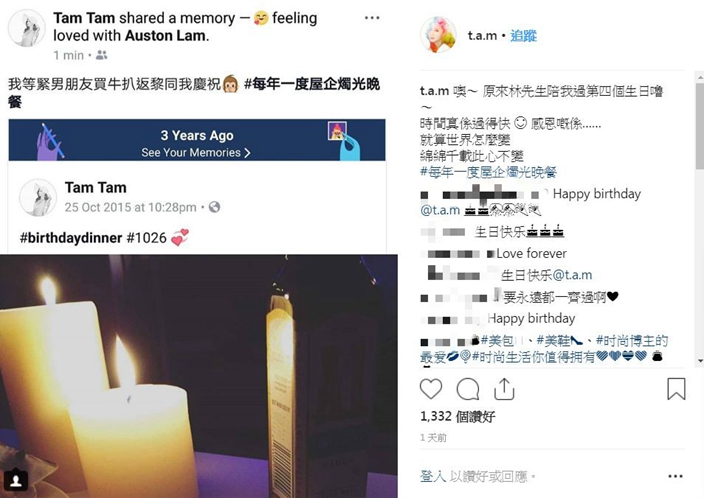Click the t.a.m profile avatar
Image resolution: width=704 pixels, height=498 pixels.
click(x=438, y=35)
